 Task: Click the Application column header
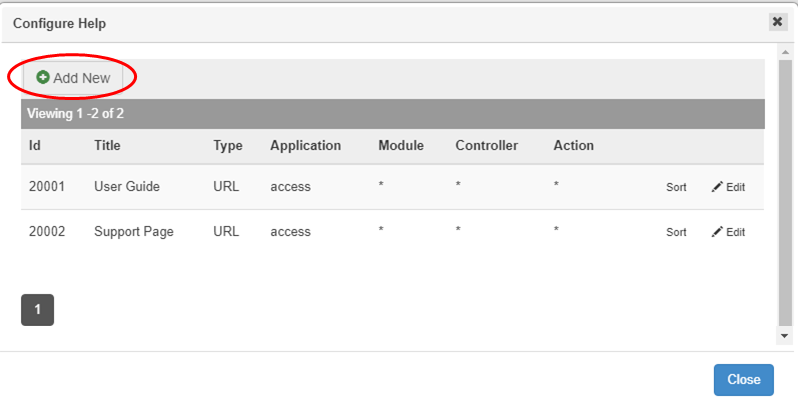(x=305, y=145)
